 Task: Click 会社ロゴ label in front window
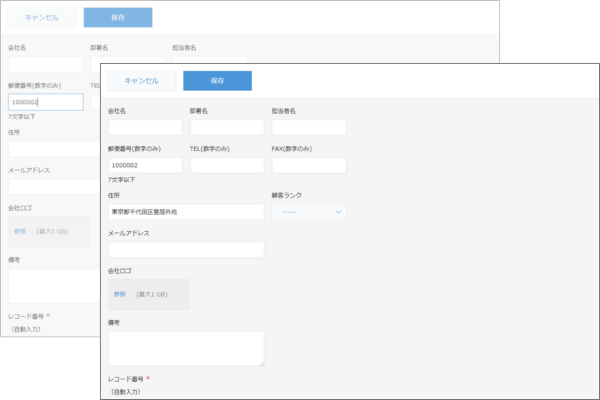click(x=120, y=271)
